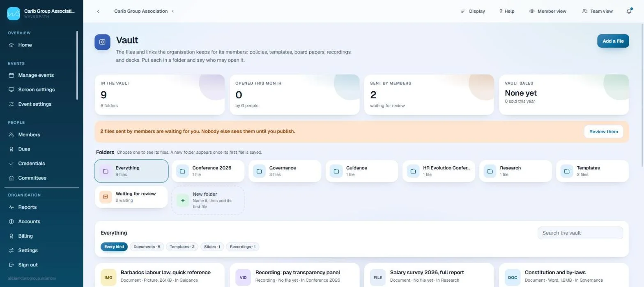Open Reports using its pulse-line icon
Viewport: 644px width, 287px height.
11,207
